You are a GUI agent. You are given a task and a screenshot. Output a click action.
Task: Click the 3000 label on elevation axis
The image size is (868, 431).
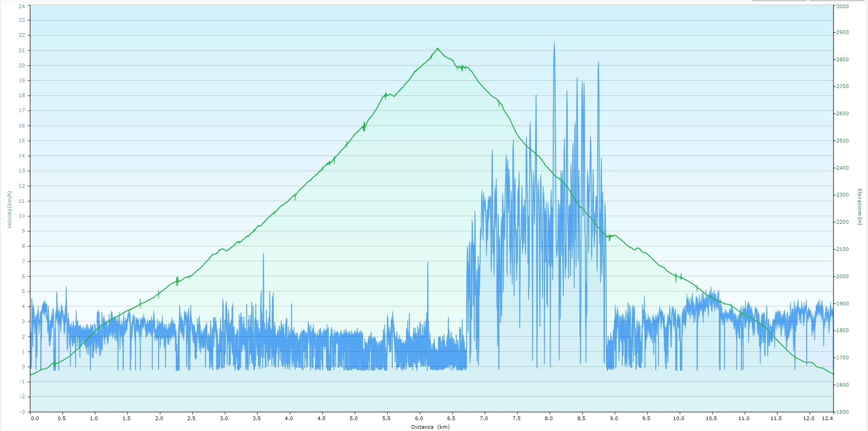pyautogui.click(x=843, y=6)
